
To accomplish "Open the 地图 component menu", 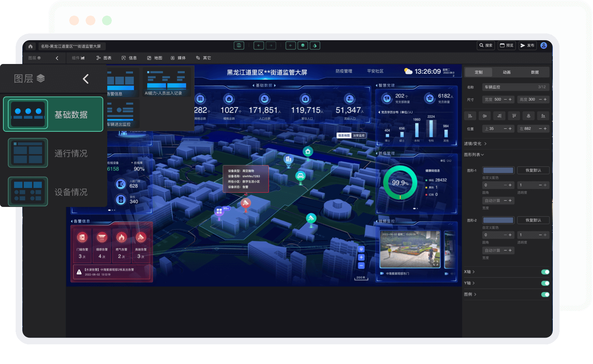I will [155, 58].
